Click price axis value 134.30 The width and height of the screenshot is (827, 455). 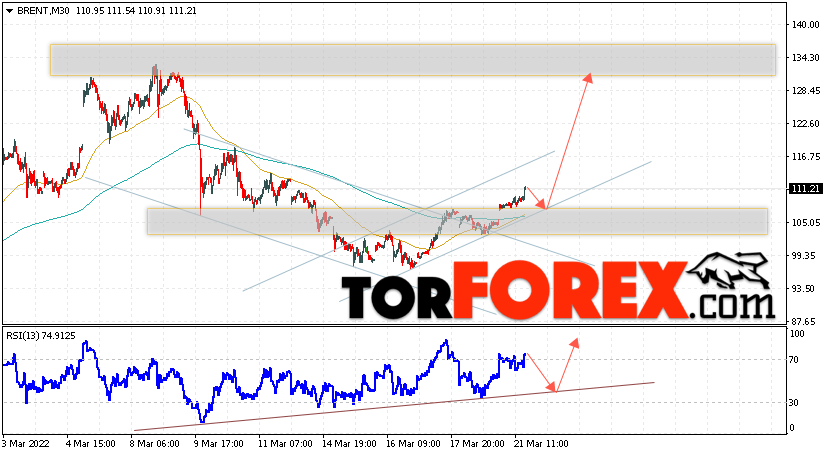(x=805, y=57)
